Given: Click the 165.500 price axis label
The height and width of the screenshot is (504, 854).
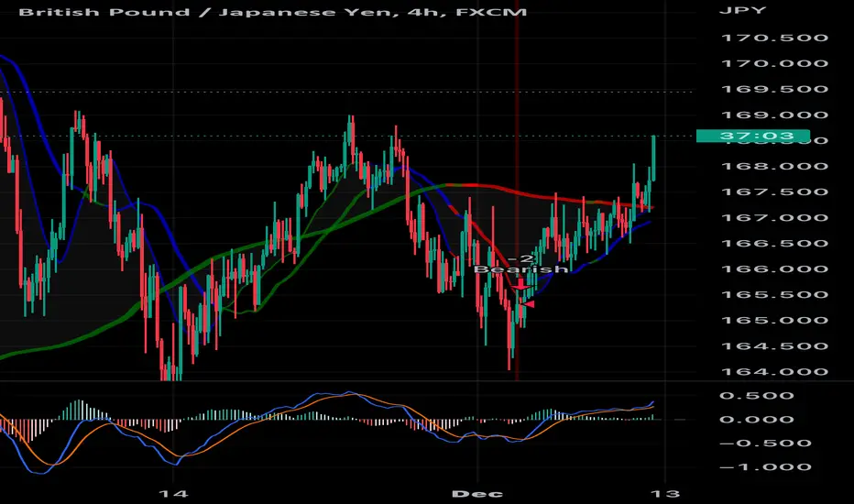Looking at the screenshot, I should [774, 295].
